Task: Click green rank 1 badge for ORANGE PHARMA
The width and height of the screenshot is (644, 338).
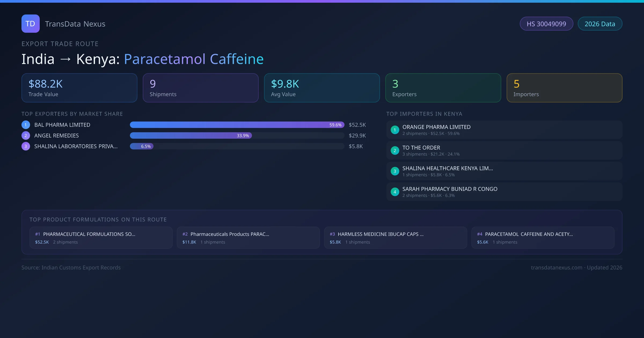Action: click(x=395, y=130)
